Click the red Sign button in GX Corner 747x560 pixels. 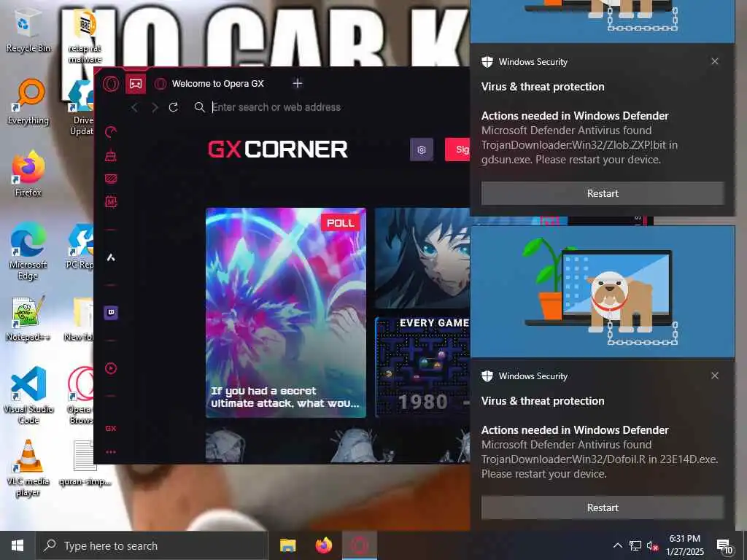click(x=457, y=149)
